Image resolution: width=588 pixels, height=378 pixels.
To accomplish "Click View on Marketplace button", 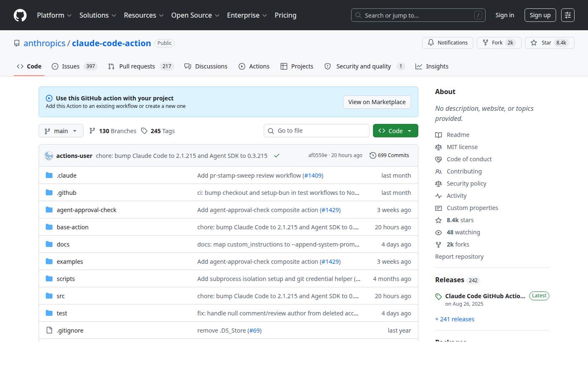I will click(x=377, y=102).
